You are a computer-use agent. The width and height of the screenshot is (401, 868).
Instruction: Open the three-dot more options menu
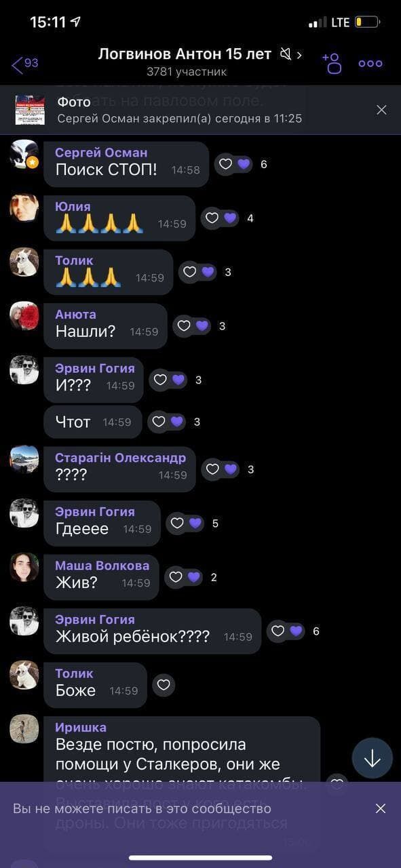tap(370, 64)
